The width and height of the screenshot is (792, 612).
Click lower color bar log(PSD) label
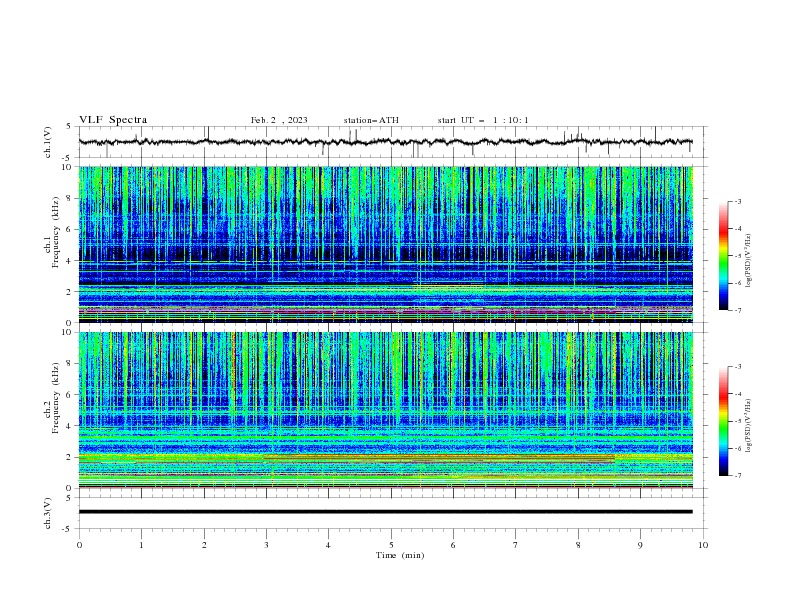coord(749,426)
